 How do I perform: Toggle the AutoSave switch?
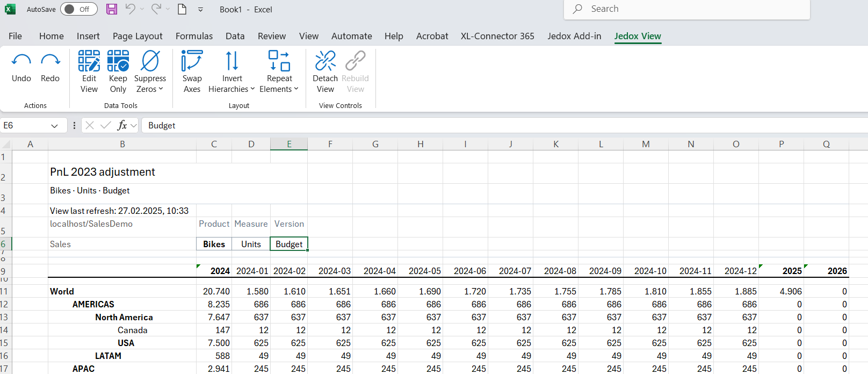tap(78, 9)
